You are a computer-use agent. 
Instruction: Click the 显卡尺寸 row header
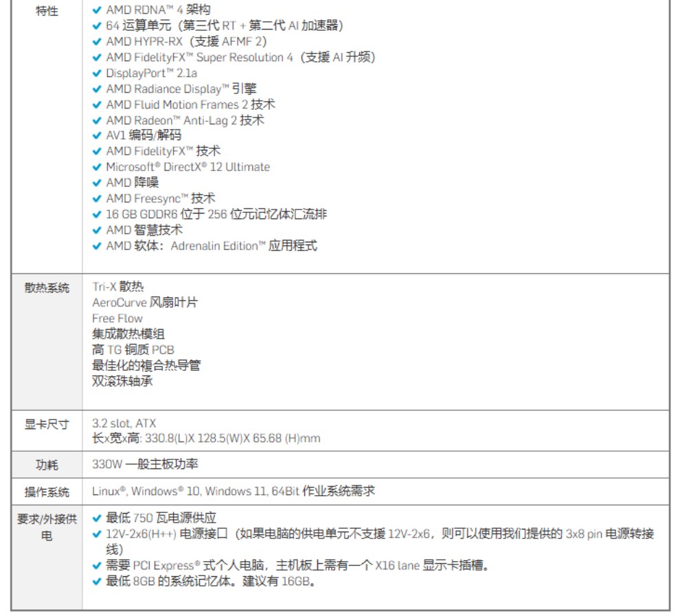(x=47, y=424)
